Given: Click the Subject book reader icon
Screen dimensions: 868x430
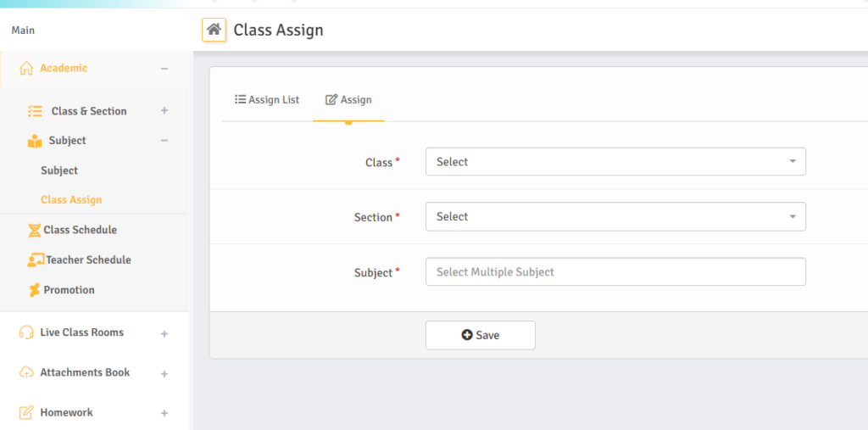Looking at the screenshot, I should 35,141.
